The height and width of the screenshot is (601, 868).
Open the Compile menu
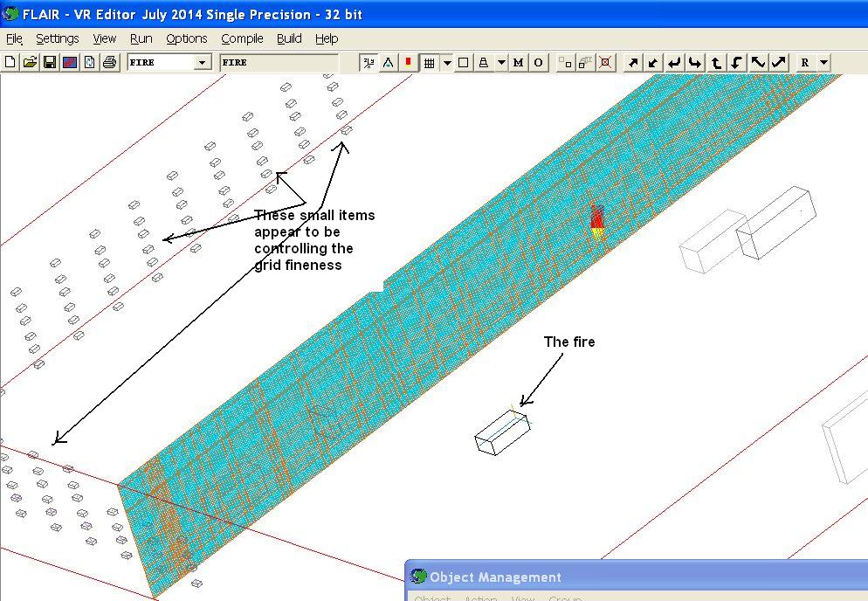pyautogui.click(x=242, y=38)
